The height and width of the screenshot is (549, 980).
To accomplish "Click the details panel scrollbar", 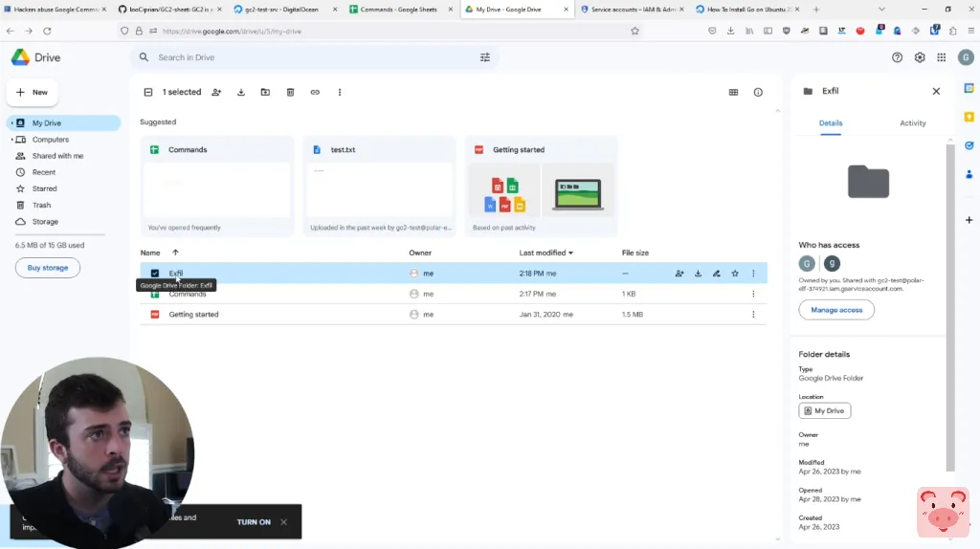I will click(x=950, y=306).
